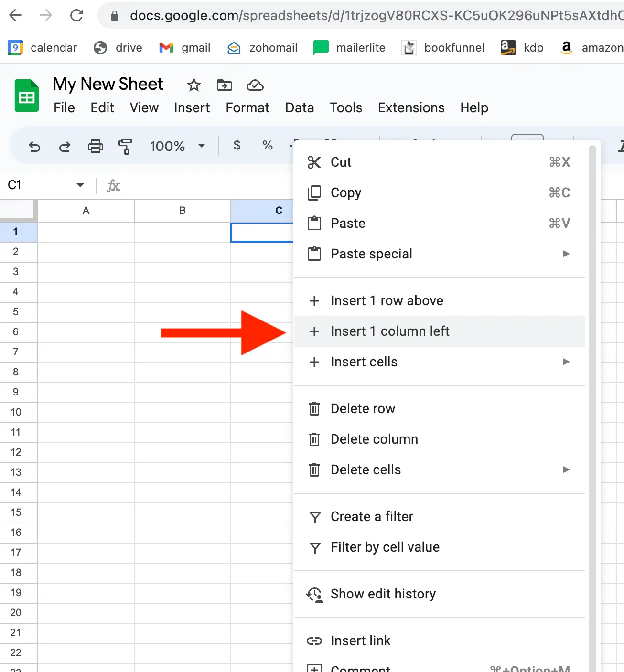Click the Undo icon
This screenshot has width=624, height=672.
point(34,146)
